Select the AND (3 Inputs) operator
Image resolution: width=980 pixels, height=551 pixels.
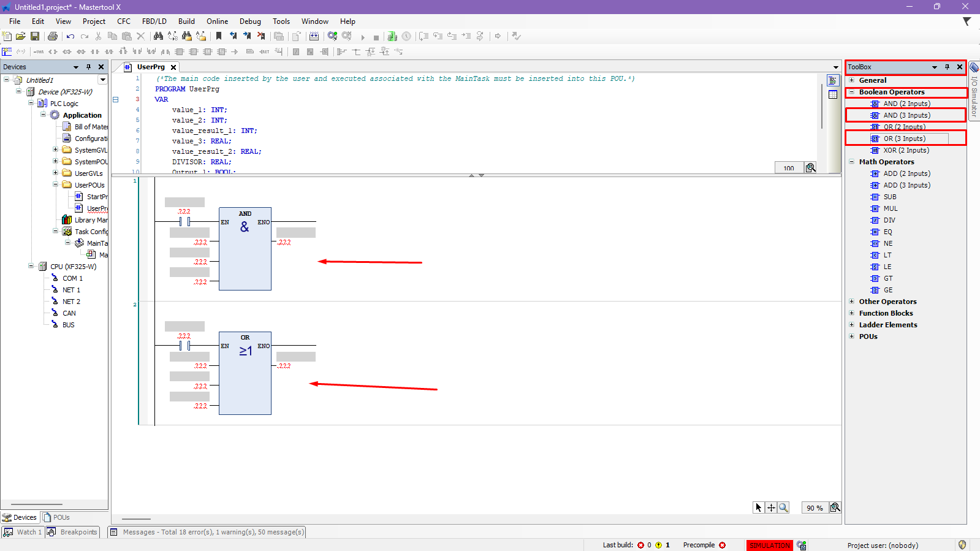click(x=906, y=115)
